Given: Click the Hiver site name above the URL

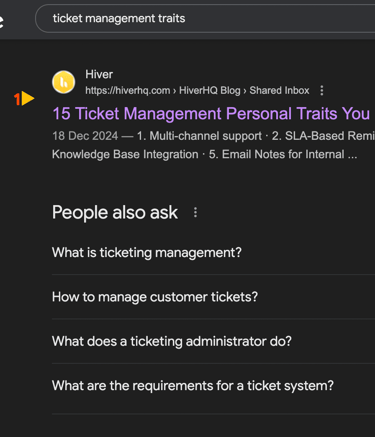Looking at the screenshot, I should click(x=99, y=74).
